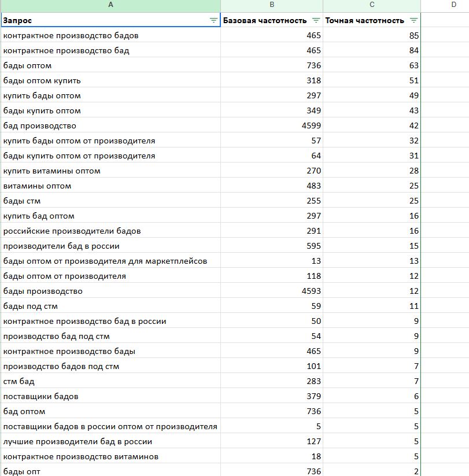Select cell бады оптом от производителя для маркетплейсов

click(110, 261)
